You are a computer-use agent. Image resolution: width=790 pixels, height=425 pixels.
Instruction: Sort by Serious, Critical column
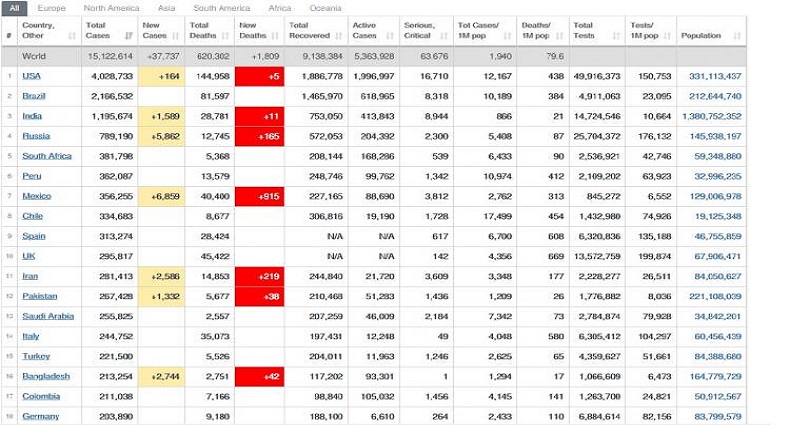tap(425, 30)
